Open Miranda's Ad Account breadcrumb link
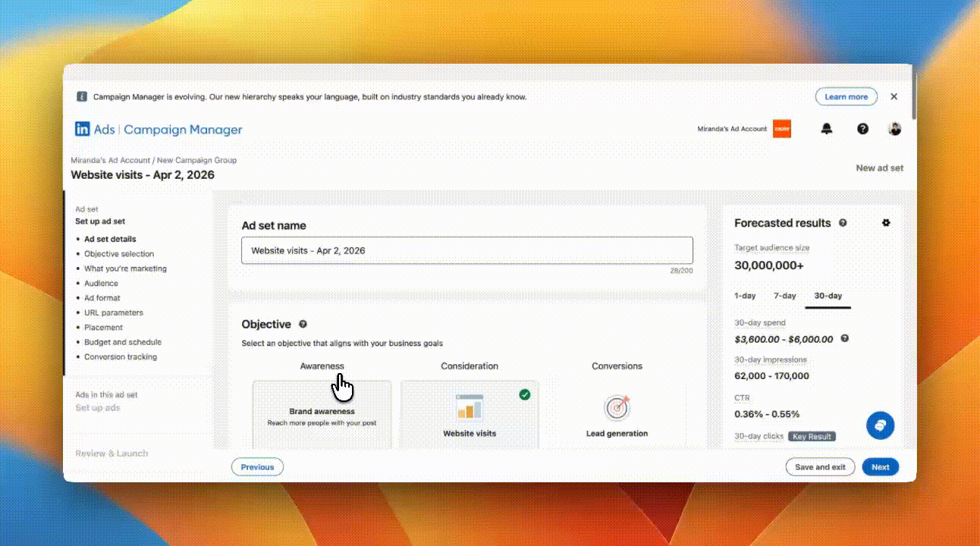Screen dimensions: 980x546 click(111, 161)
